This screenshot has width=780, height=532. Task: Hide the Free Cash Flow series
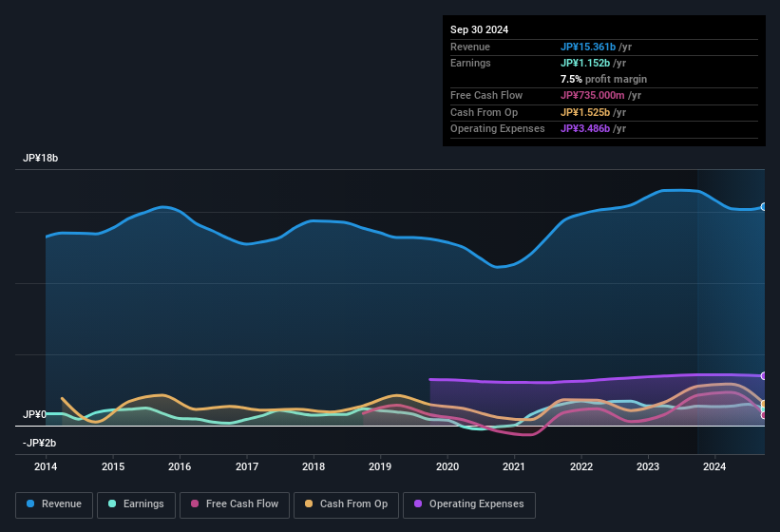[x=235, y=504]
